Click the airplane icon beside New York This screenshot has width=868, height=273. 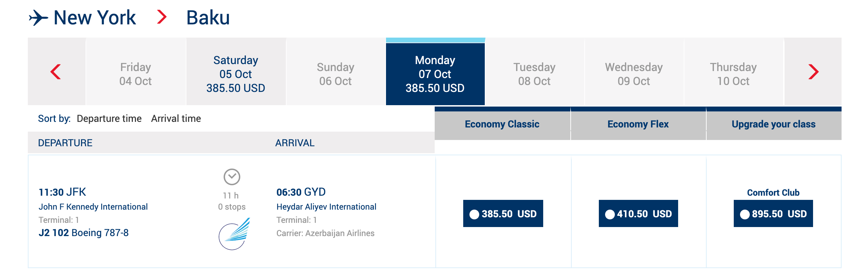(38, 18)
